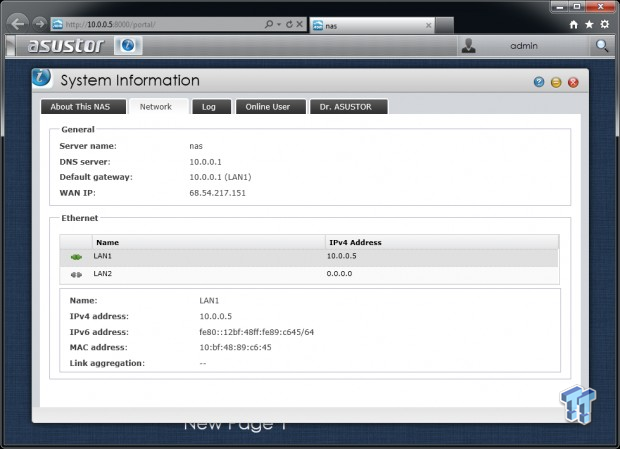The width and height of the screenshot is (620, 449).
Task: Click the Name column header
Action: click(208, 242)
